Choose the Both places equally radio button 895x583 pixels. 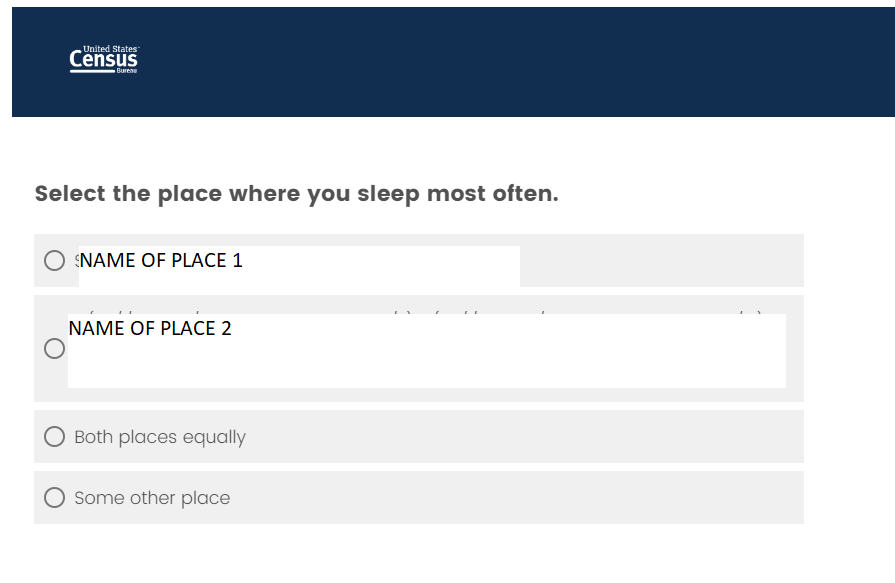[54, 437]
